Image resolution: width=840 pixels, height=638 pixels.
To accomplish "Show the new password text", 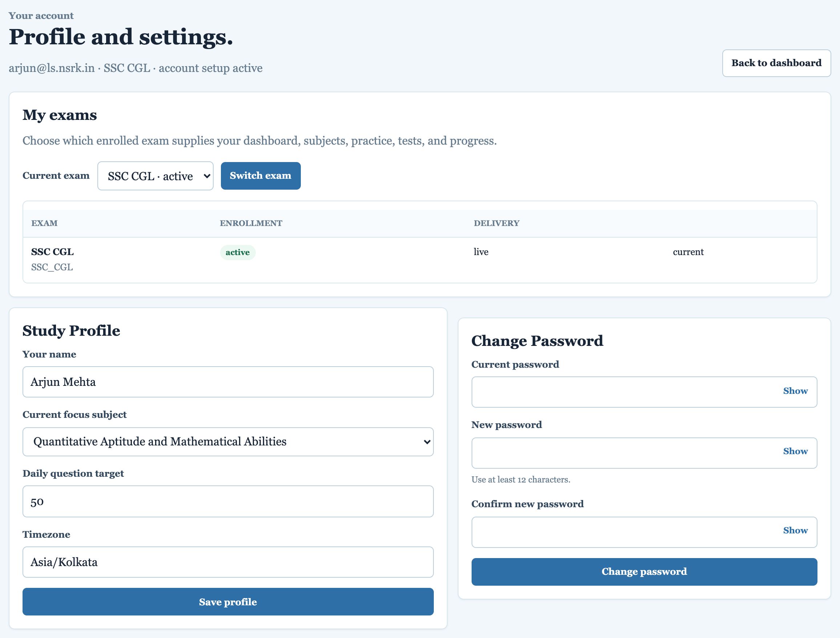I will point(795,451).
